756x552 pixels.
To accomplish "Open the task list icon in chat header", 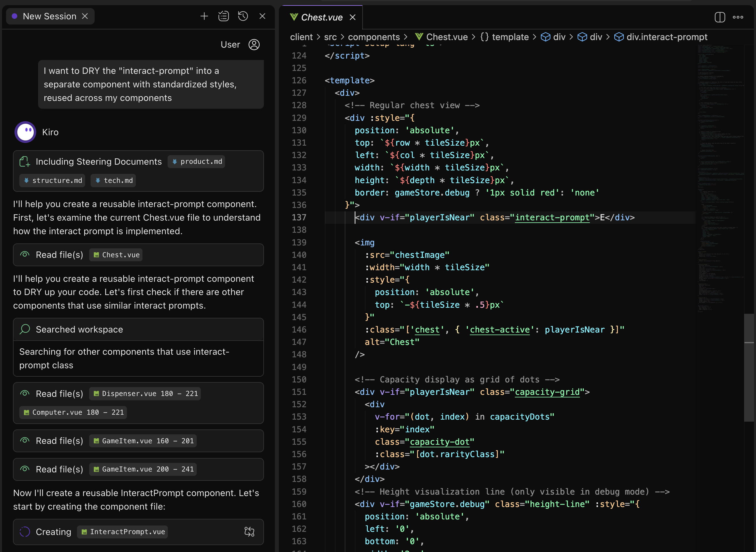I will tap(223, 16).
